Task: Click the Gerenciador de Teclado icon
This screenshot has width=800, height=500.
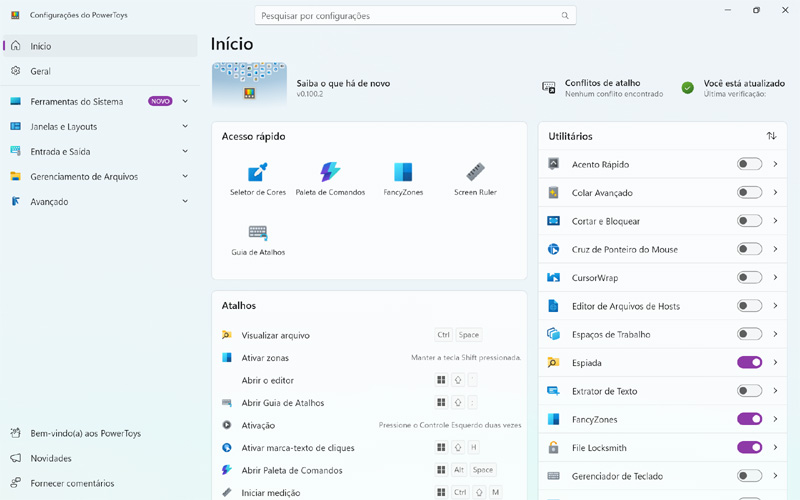Action: (x=554, y=476)
